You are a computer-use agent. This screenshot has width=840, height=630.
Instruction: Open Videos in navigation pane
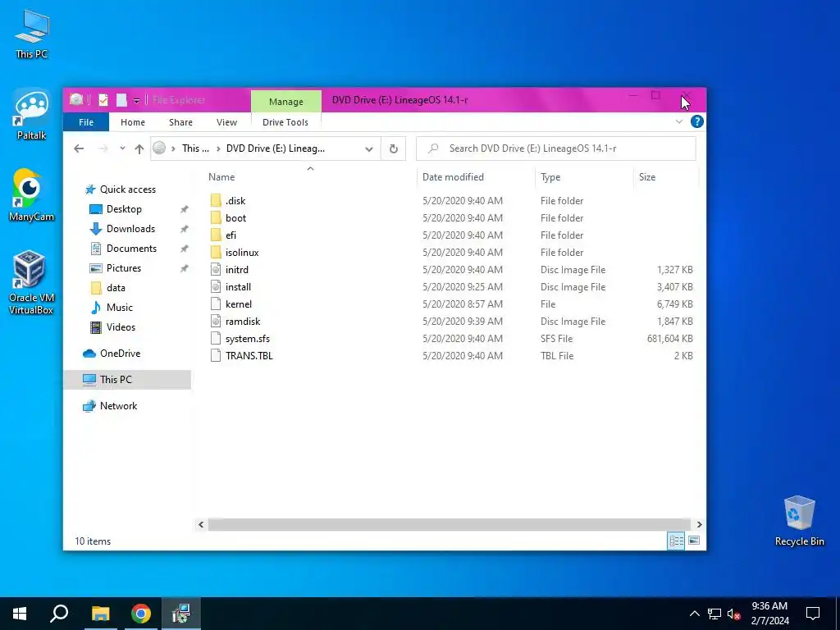click(x=121, y=326)
